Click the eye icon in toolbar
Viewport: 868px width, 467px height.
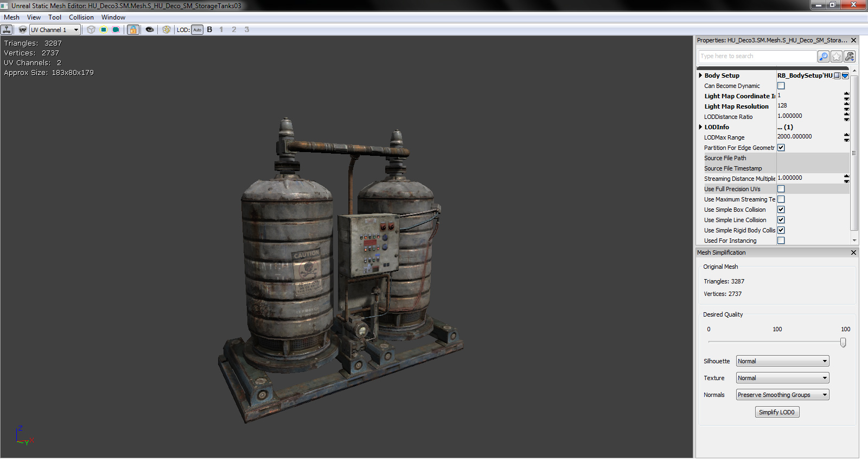point(150,30)
